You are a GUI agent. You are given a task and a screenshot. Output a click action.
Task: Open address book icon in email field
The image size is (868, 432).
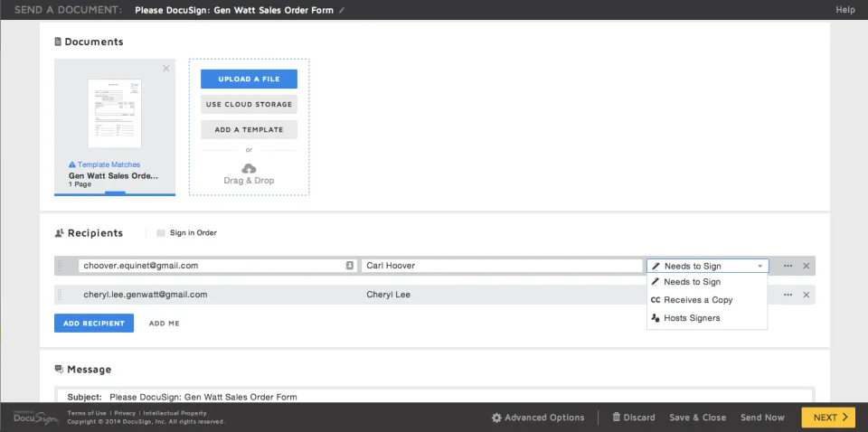point(349,266)
